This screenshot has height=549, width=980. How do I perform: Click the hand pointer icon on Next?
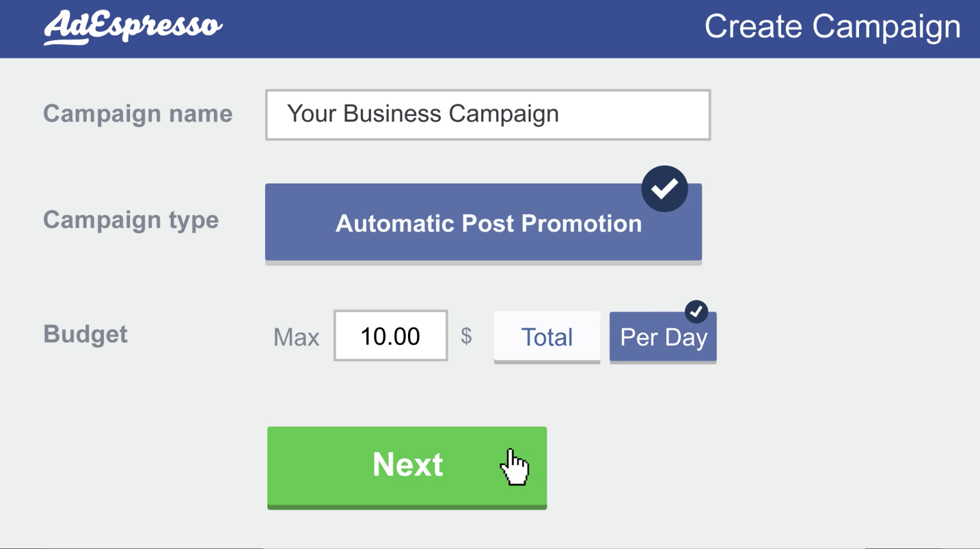pos(515,467)
